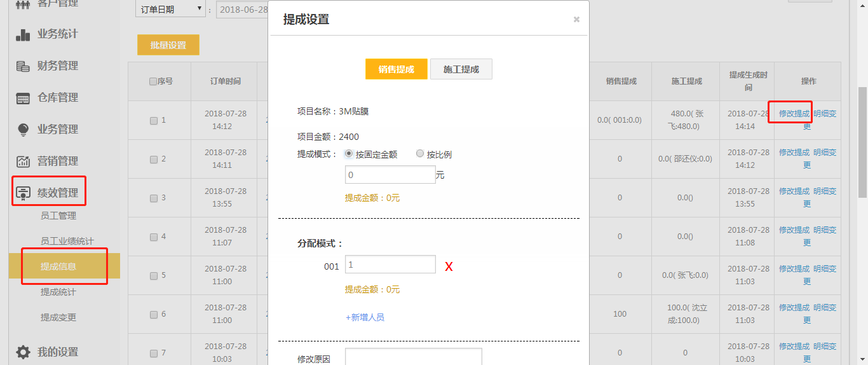Click the +新增人员 link
Image resolution: width=868 pixels, height=365 pixels.
[365, 317]
